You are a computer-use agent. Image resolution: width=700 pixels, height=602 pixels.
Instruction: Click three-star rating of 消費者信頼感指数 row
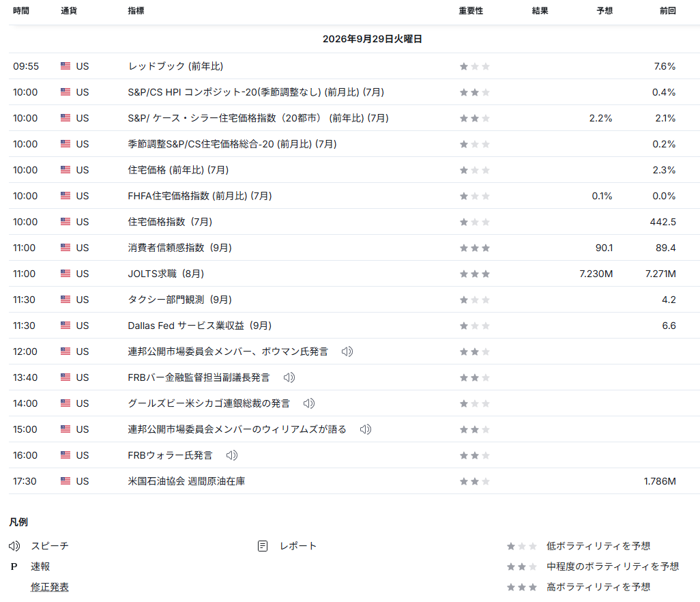tap(475, 248)
